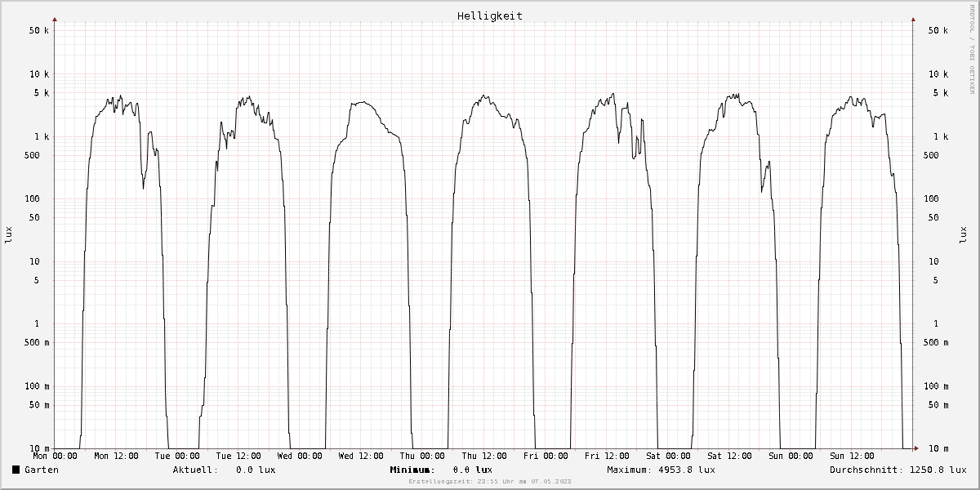
Task: Click the '50 k' label on left axis
Action: (x=39, y=30)
